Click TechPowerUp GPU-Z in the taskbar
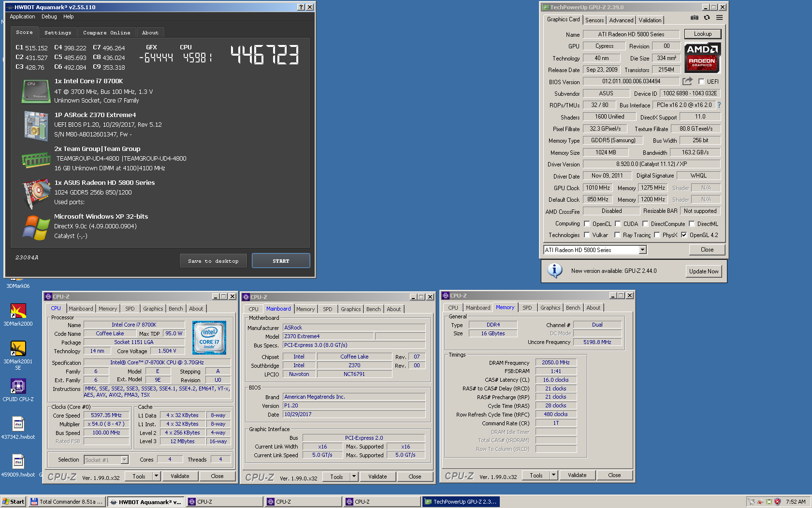Screen dimensions: 812x508 point(461,502)
